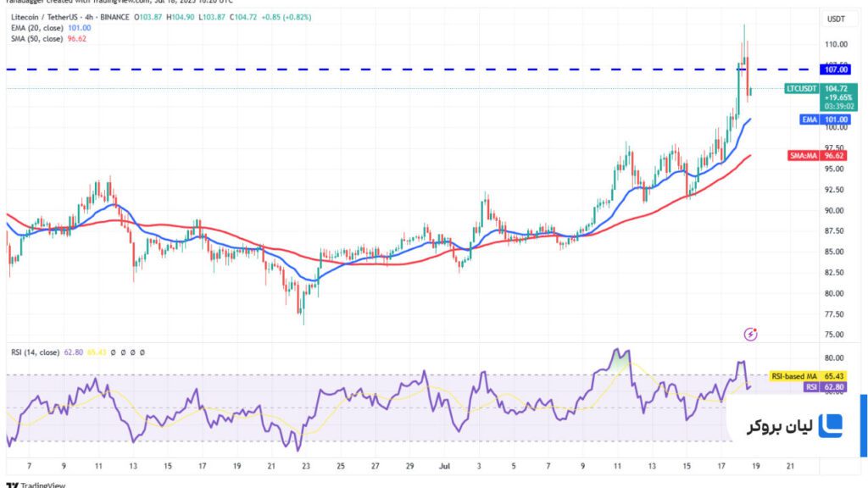
Task: Open the USDT currency selector
Action: (x=836, y=19)
